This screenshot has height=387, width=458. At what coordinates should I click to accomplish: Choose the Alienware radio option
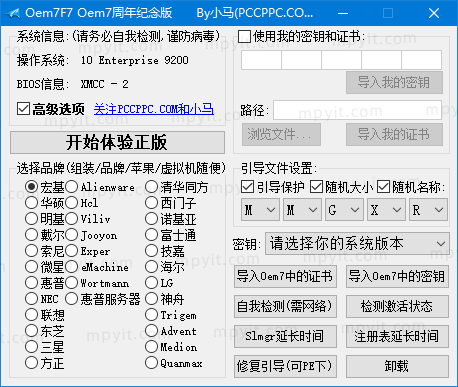click(71, 187)
